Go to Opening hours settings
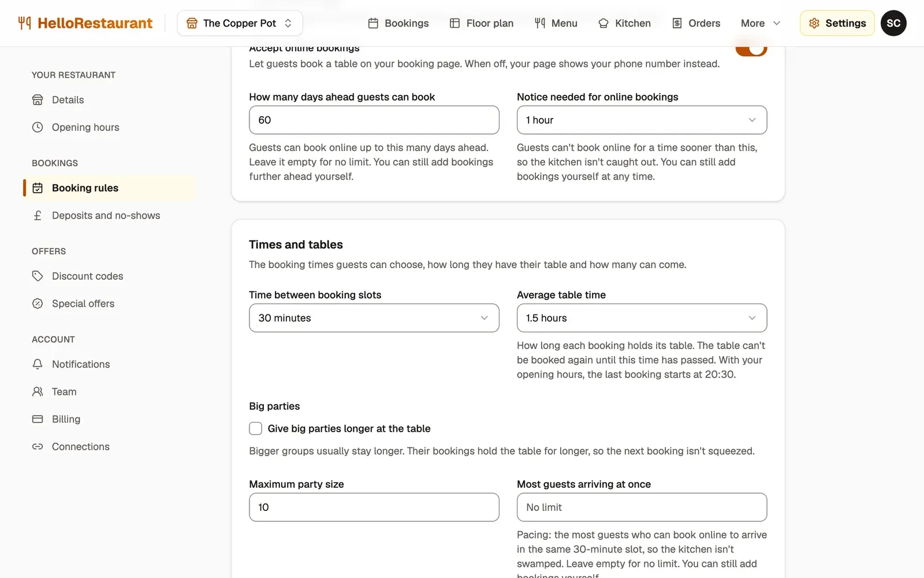The image size is (924, 578). point(110,127)
